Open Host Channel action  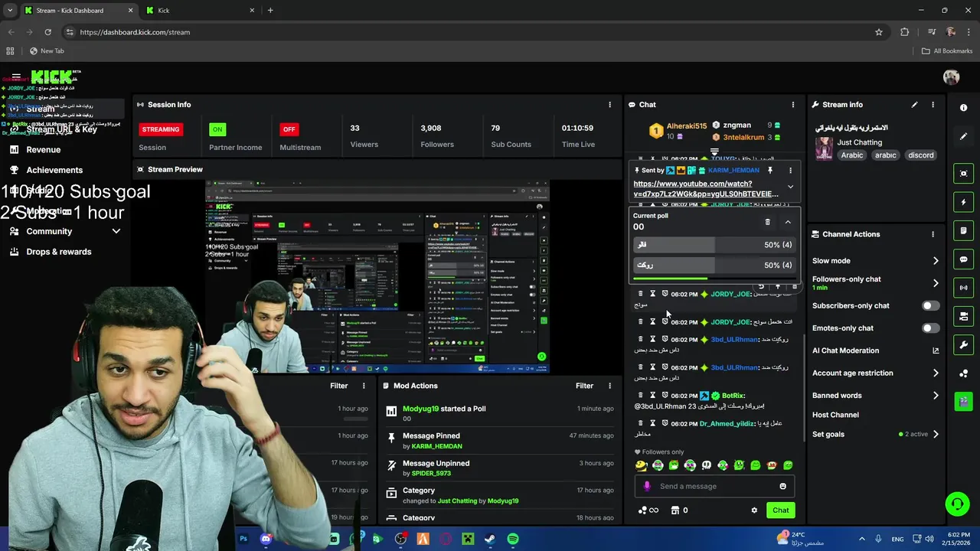pos(835,415)
